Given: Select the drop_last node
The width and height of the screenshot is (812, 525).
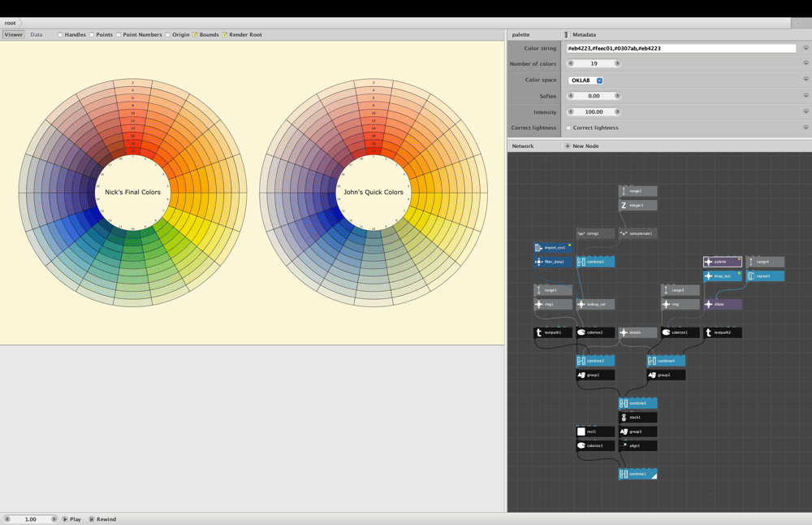Looking at the screenshot, I should (723, 276).
